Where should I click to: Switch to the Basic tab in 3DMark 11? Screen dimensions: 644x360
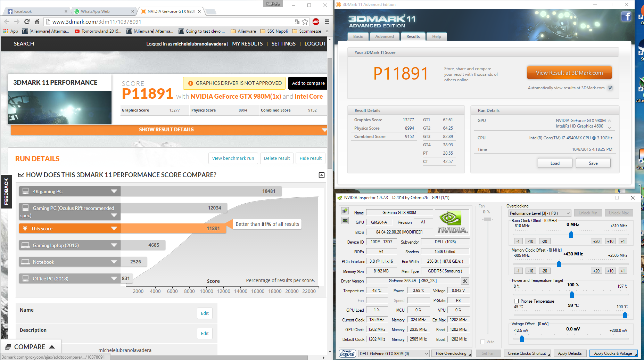(x=358, y=36)
